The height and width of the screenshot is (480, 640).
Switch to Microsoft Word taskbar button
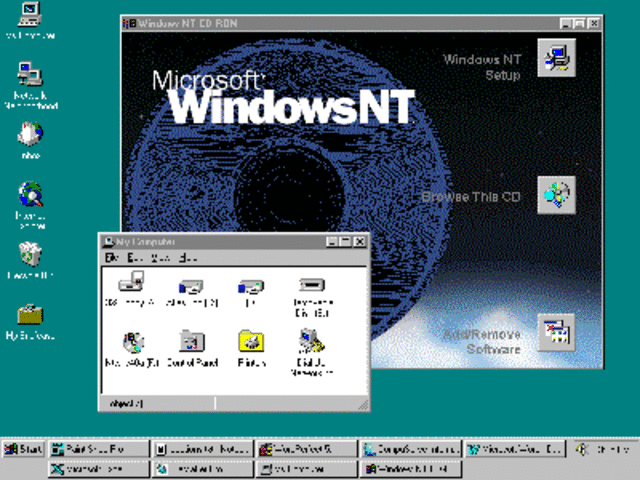tap(515, 449)
